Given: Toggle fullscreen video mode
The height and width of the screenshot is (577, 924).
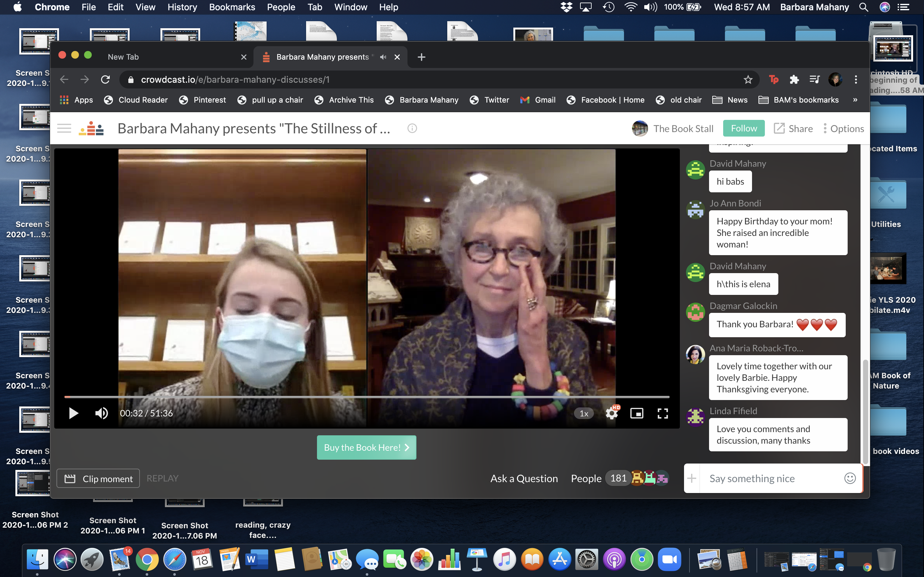Looking at the screenshot, I should tap(663, 413).
